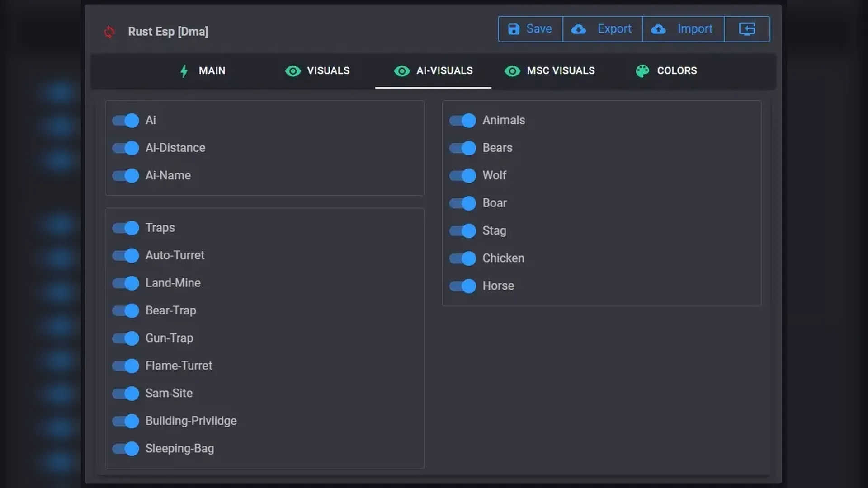Screen dimensions: 868x488
Task: Turn off the Auto-Turret toggle
Action: 126,255
